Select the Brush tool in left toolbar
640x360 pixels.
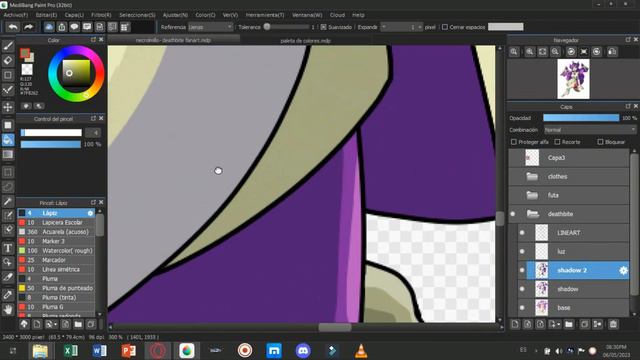tap(8, 46)
